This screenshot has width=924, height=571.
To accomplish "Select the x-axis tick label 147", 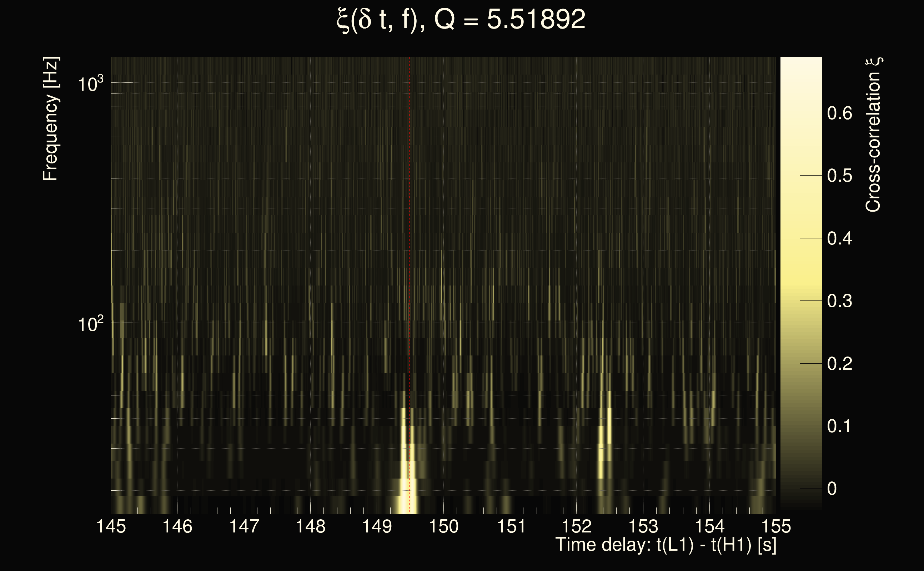I will point(244,526).
